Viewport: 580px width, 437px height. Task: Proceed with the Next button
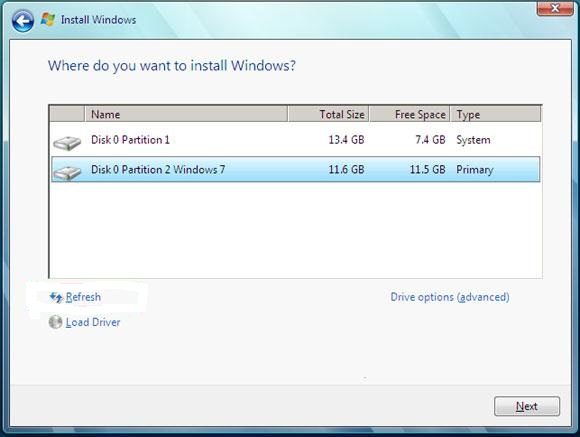tap(527, 406)
